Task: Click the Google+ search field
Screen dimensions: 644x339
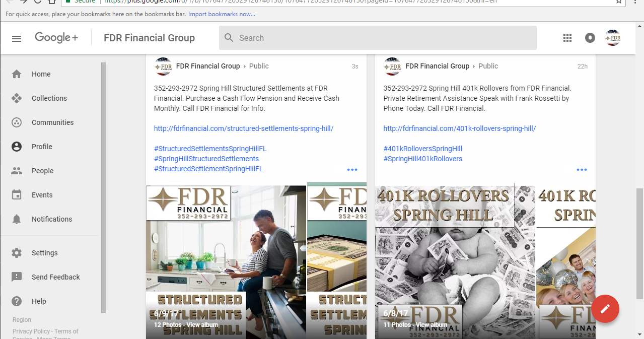Action: point(378,38)
